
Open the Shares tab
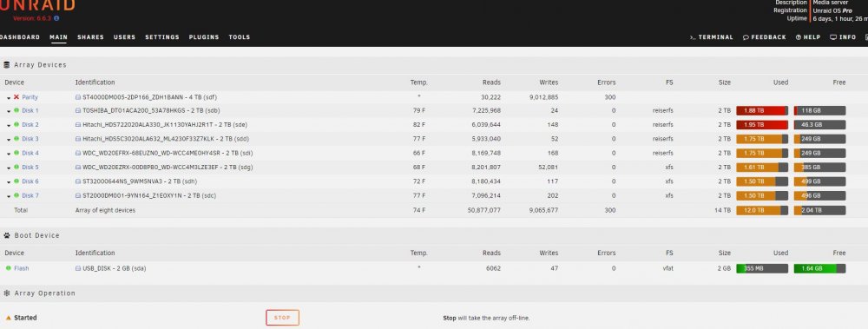(91, 37)
